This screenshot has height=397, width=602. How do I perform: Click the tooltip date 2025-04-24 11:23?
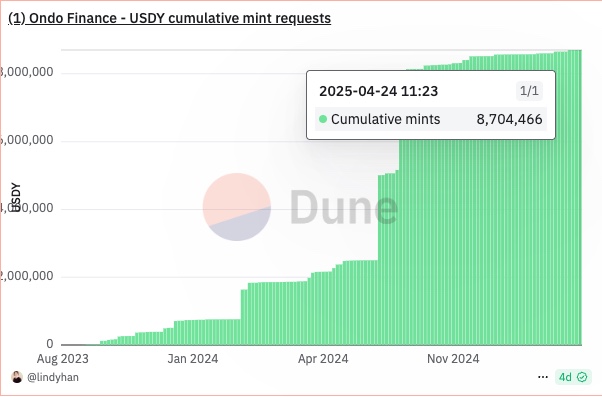(x=379, y=91)
